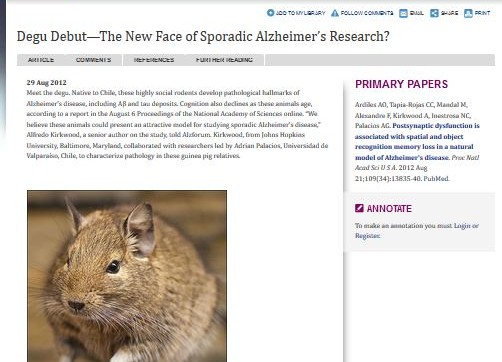Click the Login link under Annotate
Viewport: 502px width, 362px height.
click(462, 226)
